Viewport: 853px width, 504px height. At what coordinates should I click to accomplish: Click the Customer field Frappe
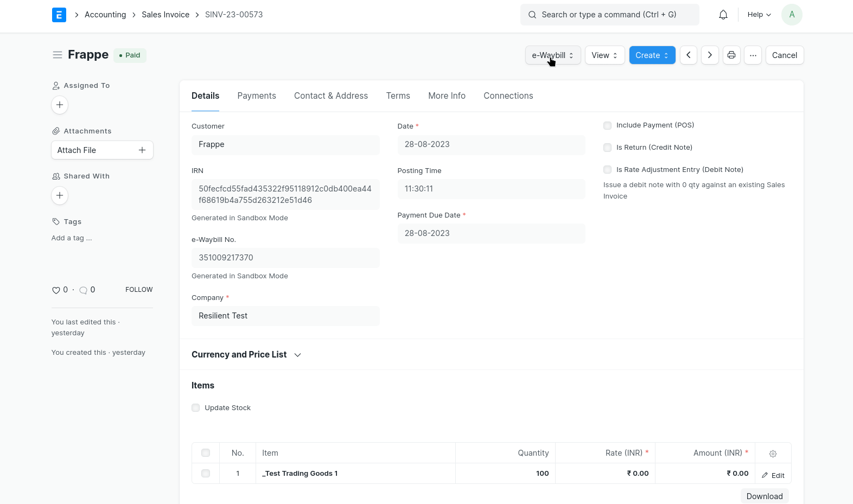[x=285, y=145]
